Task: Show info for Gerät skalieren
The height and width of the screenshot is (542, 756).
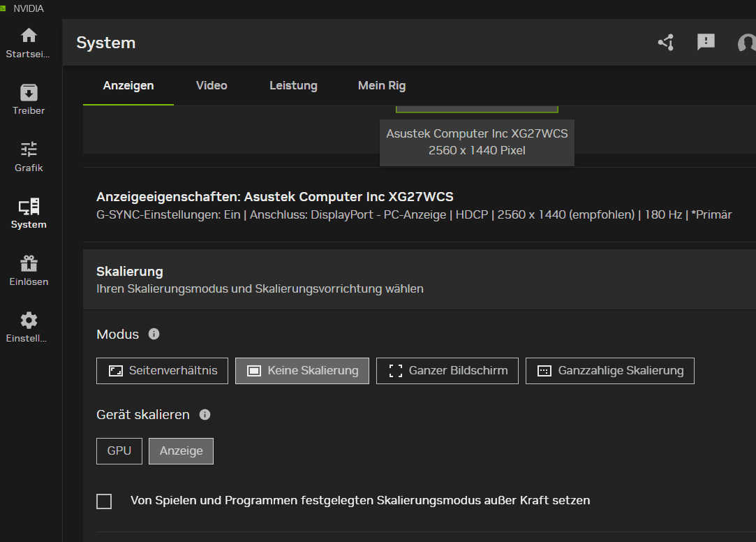Action: click(205, 415)
